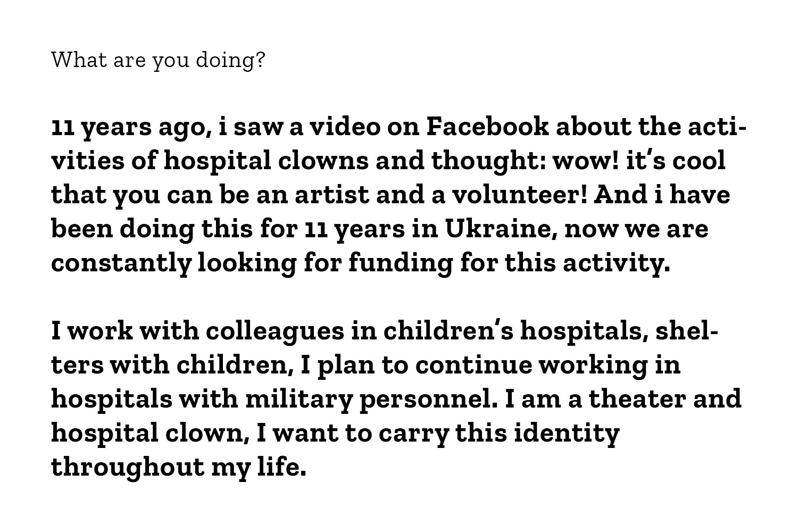Click the word "identity" in the text
Screen dimensions: 798x532
point(567,435)
